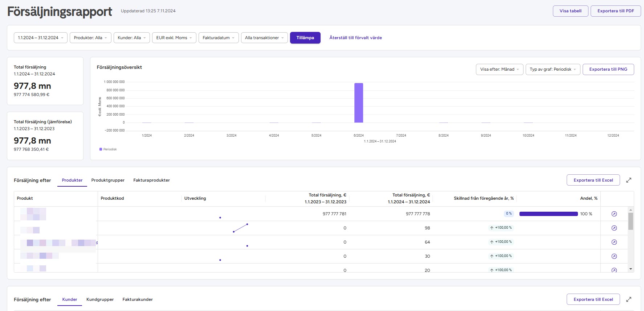Select Typ av graf: Periodisk dropdown
This screenshot has height=311, width=644.
pos(553,69)
